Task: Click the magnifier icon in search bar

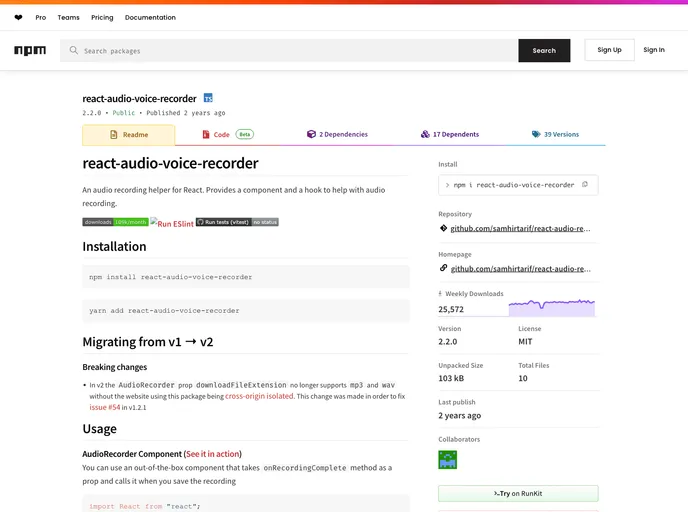Action: pos(74,50)
